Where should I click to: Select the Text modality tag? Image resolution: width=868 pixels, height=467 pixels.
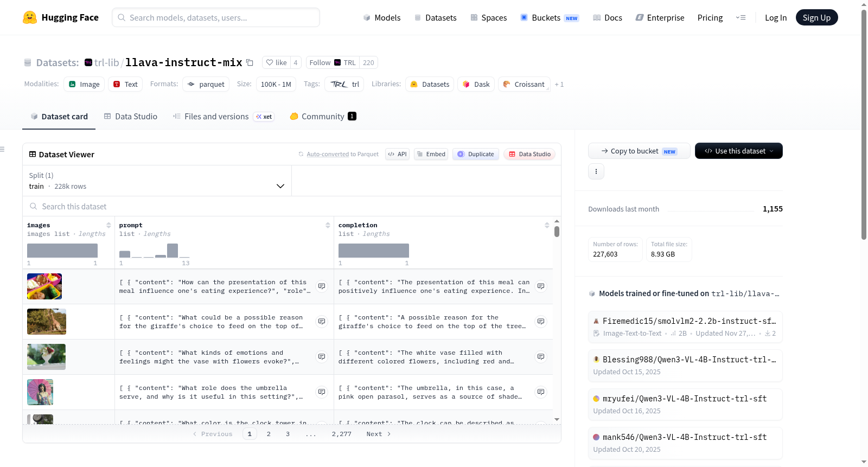pos(125,84)
